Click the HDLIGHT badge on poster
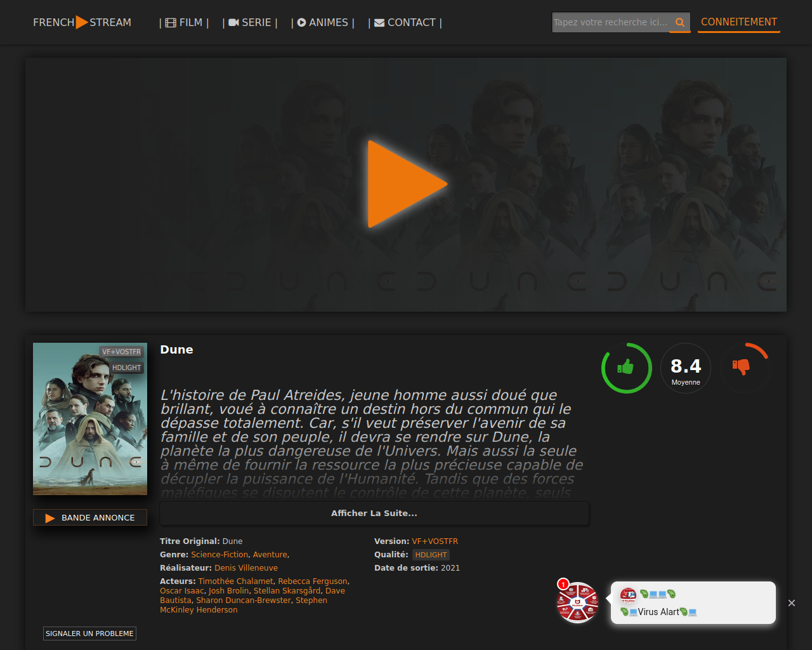Screen dimensions: 812x650 [x=126, y=368]
